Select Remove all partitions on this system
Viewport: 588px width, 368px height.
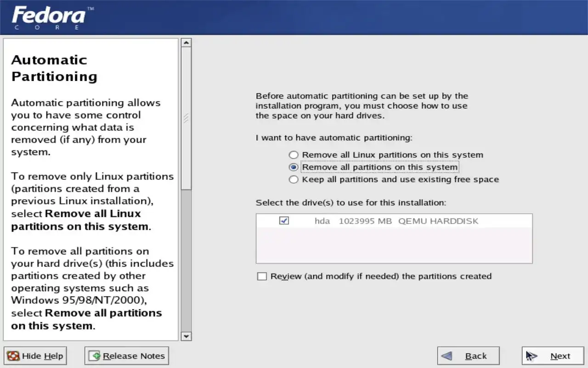click(x=294, y=167)
